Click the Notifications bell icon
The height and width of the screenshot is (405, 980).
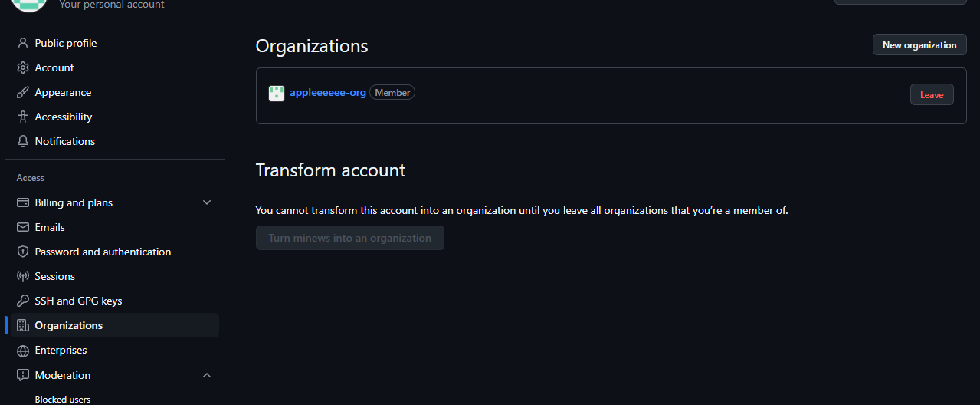point(23,141)
